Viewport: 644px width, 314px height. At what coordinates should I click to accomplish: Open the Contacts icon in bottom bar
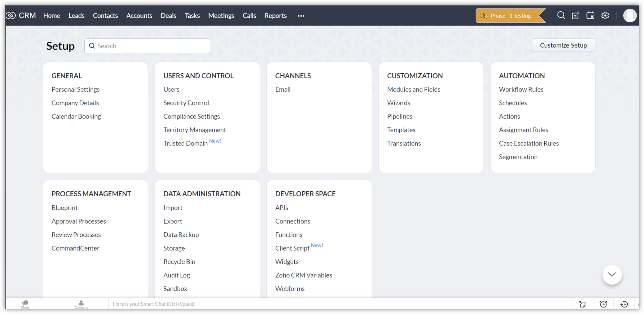[81, 304]
